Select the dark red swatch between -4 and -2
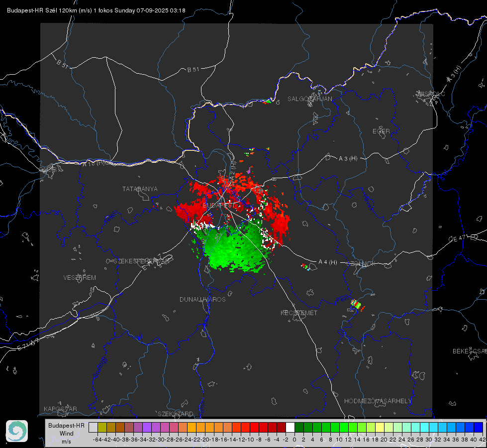 [x=281, y=428]
